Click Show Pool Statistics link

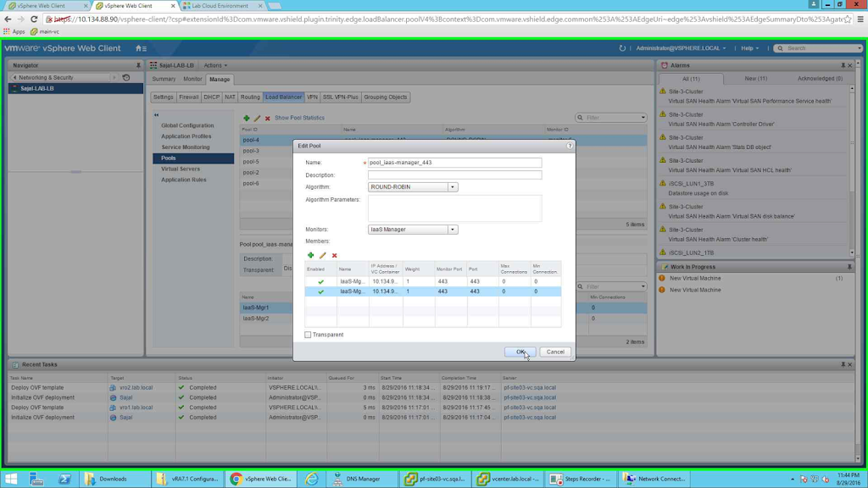point(299,118)
